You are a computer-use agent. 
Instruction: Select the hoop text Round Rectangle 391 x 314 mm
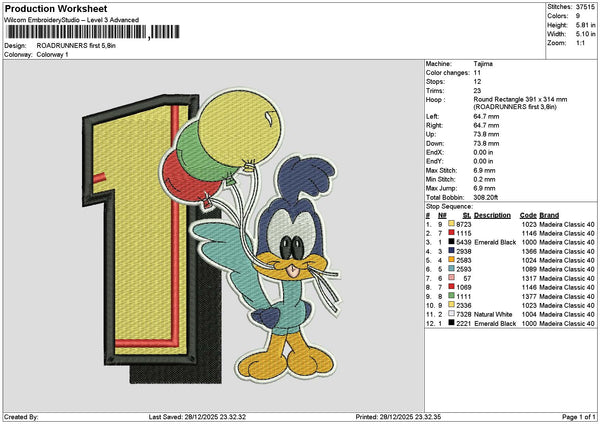pos(520,99)
